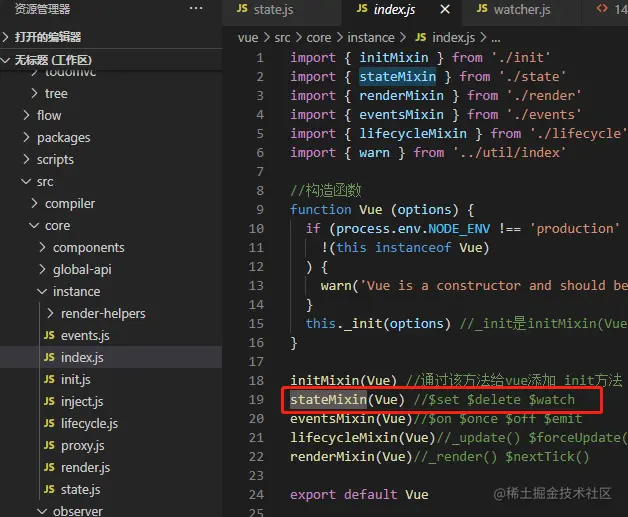Click the eventsMixin(Vue) call on line 20
Image resolution: width=628 pixels, height=517 pixels.
tap(351, 419)
